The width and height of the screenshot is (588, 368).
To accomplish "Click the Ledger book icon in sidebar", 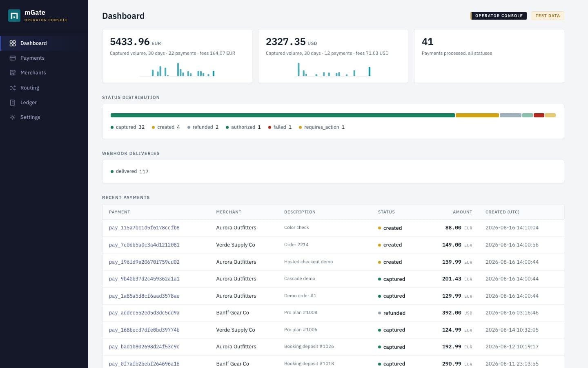I will point(13,103).
